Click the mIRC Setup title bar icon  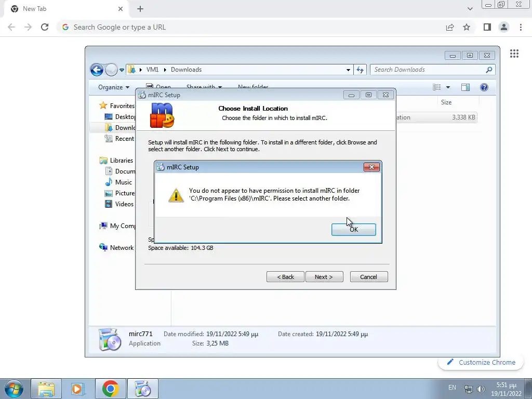click(142, 95)
